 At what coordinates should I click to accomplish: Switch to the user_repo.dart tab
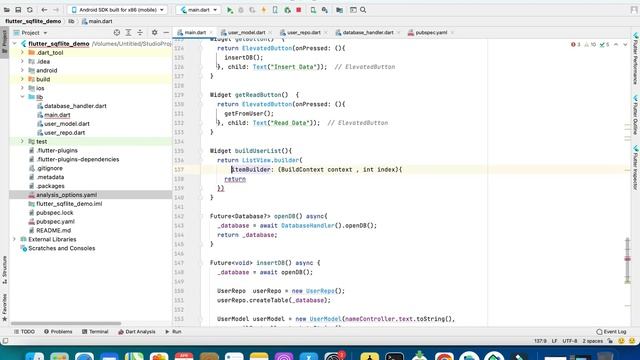pyautogui.click(x=304, y=33)
